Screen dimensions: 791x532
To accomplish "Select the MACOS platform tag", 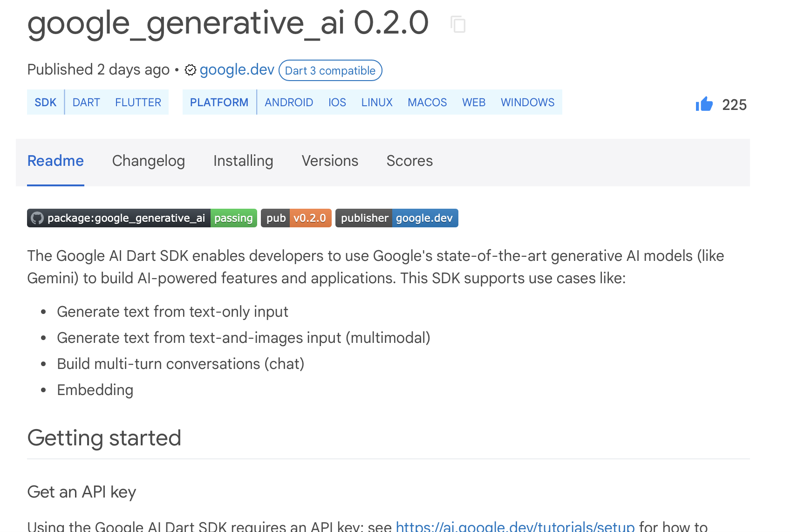I will coord(427,102).
